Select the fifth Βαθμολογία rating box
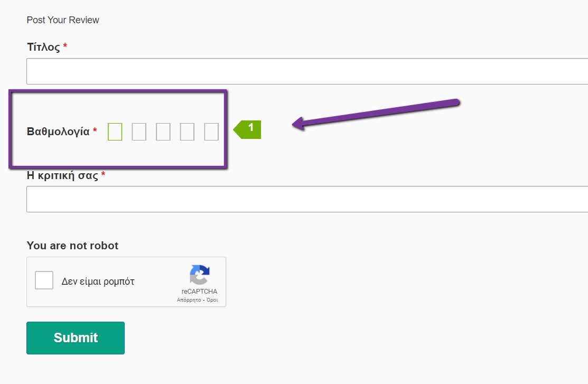Image resolution: width=588 pixels, height=384 pixels. coord(211,132)
